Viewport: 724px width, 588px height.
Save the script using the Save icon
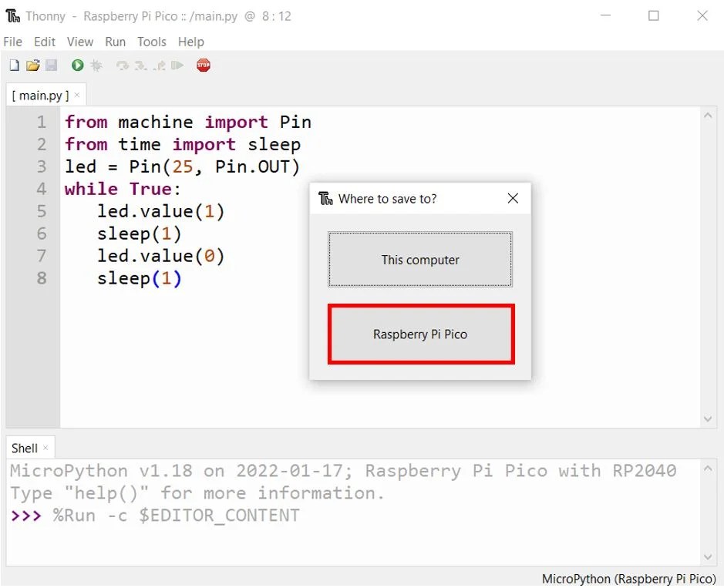click(51, 66)
